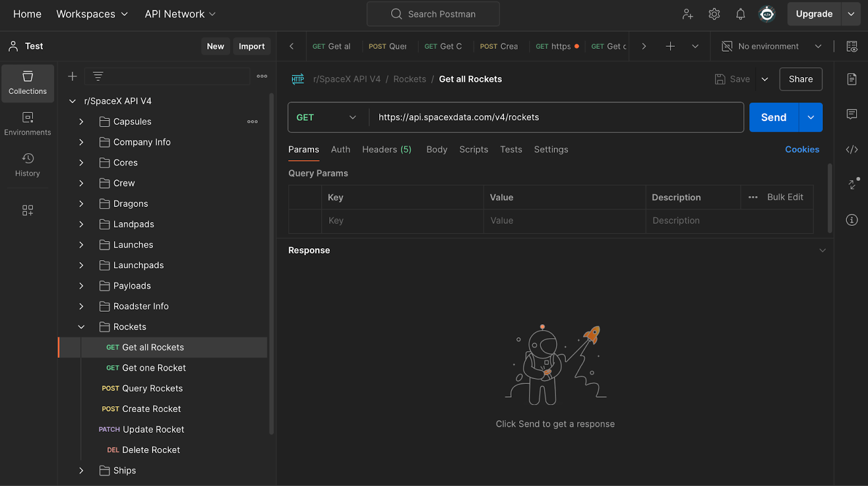Change the GET method dropdown

(x=327, y=117)
